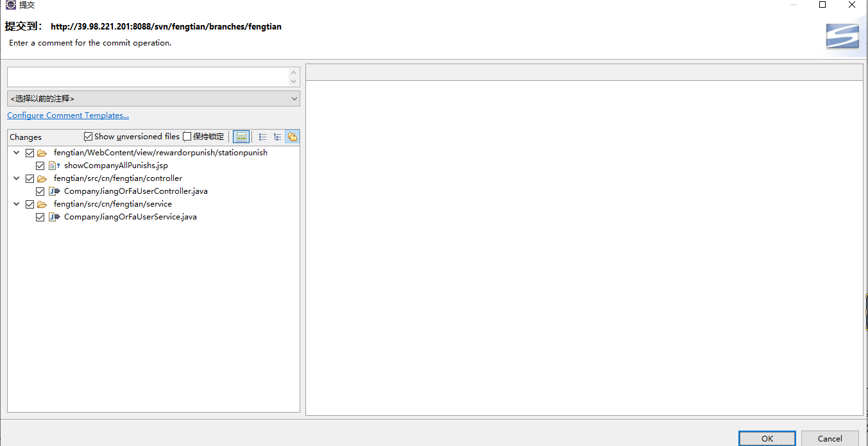Enable the 保持锁定 checkbox
This screenshot has height=446, width=868.
(x=187, y=137)
